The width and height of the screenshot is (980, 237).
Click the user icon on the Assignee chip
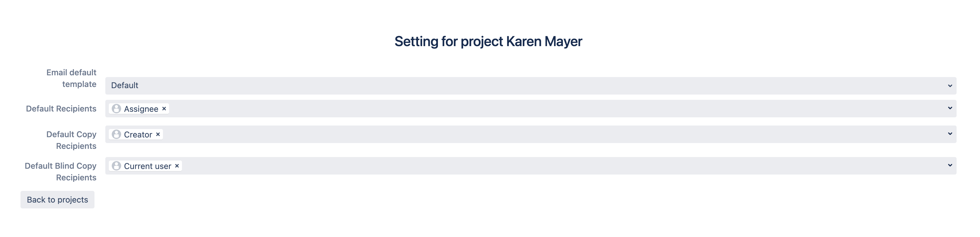pos(116,109)
